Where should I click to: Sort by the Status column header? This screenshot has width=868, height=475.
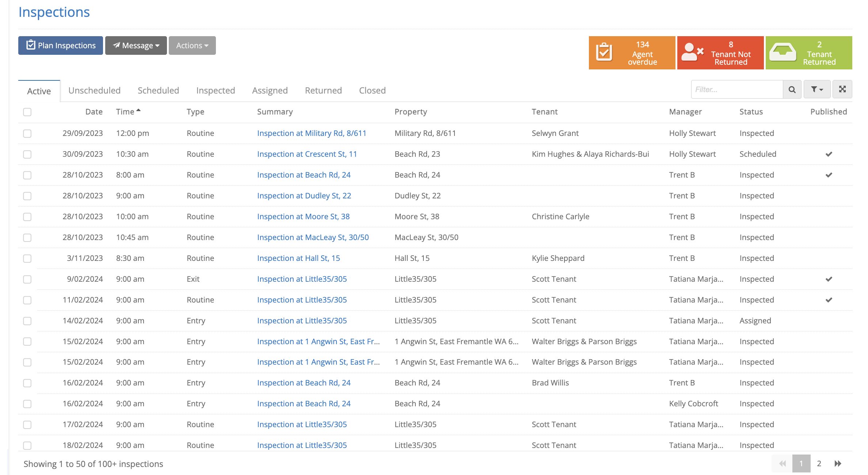tap(751, 112)
